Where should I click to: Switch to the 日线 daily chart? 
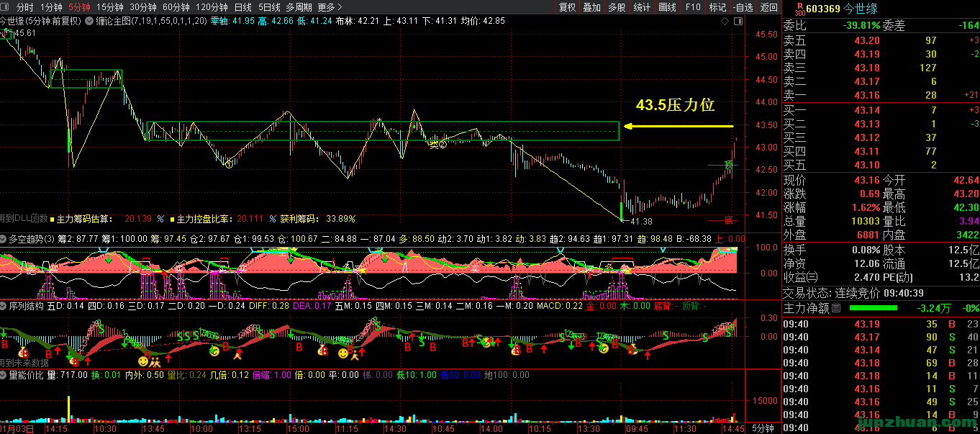pos(243,7)
